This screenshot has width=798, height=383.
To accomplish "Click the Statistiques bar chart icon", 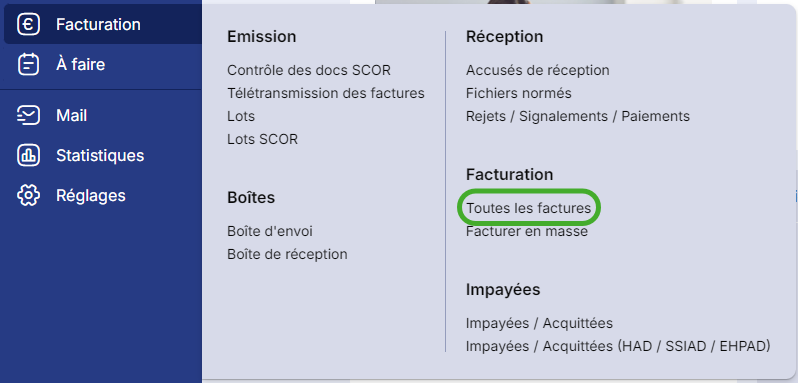I will [x=28, y=155].
